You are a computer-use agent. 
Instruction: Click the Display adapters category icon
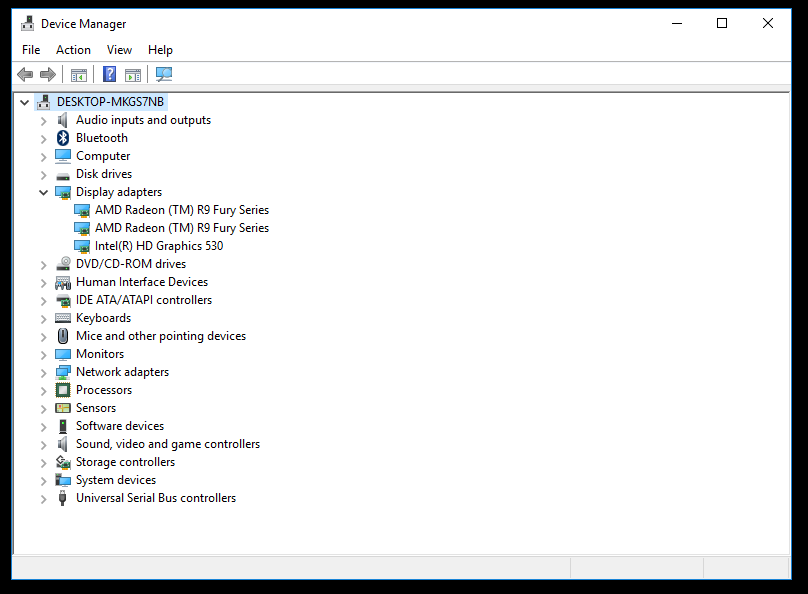(x=63, y=193)
